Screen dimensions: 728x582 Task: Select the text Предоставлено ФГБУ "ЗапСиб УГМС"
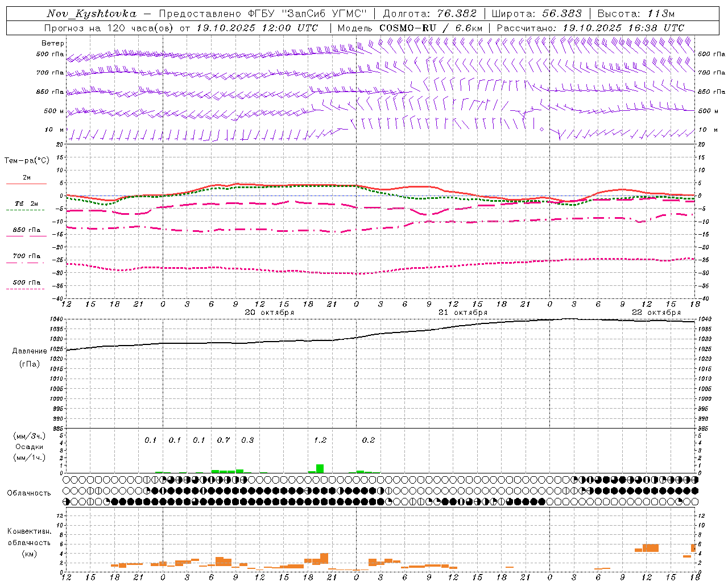(263, 14)
